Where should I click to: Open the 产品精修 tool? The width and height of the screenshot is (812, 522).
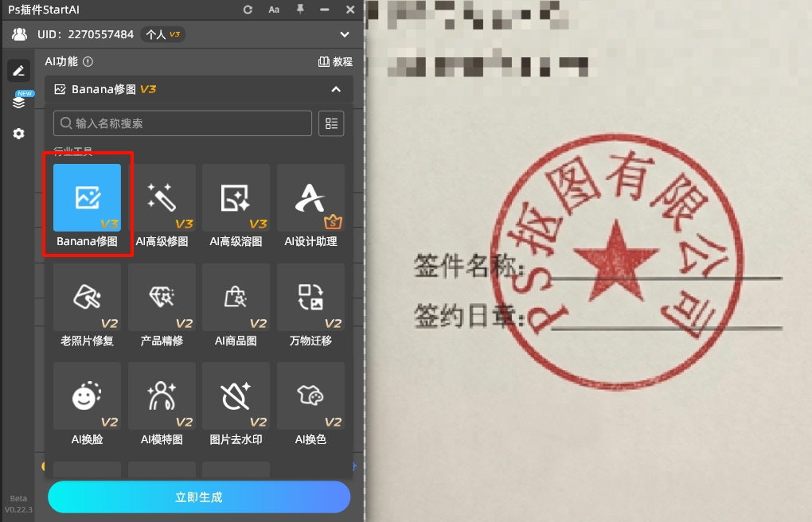[161, 298]
